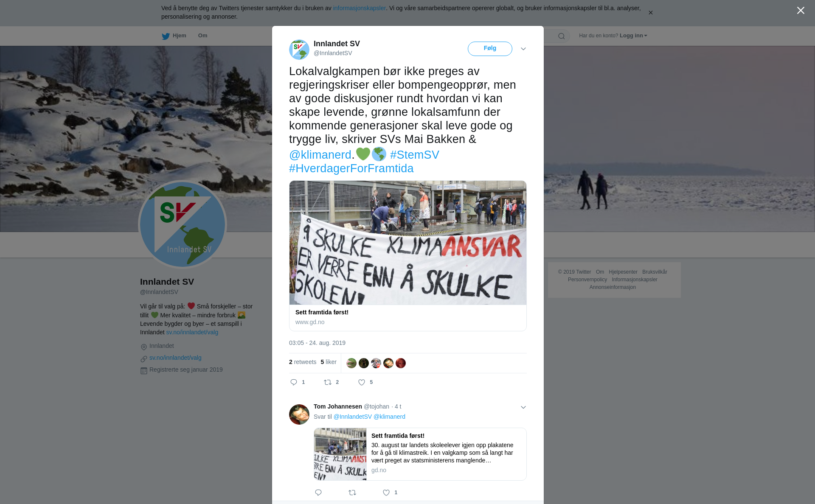Expand options chevron on Tom Johannesen's reply

coord(523,407)
